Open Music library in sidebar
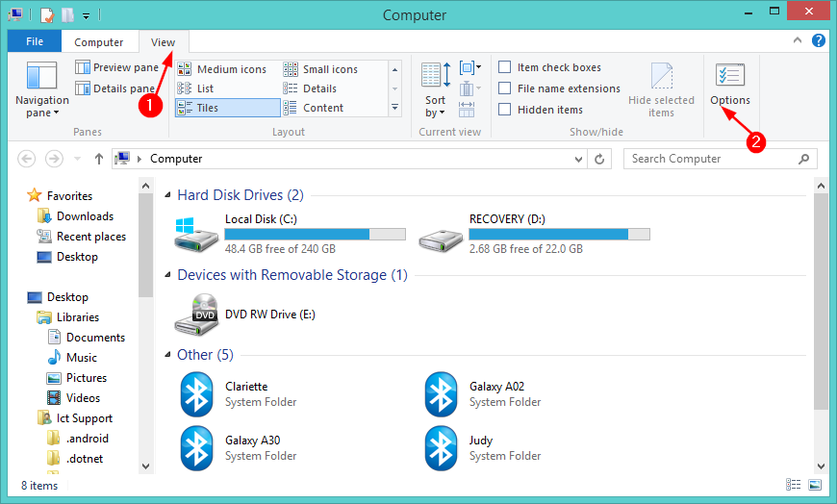This screenshot has width=837, height=504. click(x=72, y=357)
